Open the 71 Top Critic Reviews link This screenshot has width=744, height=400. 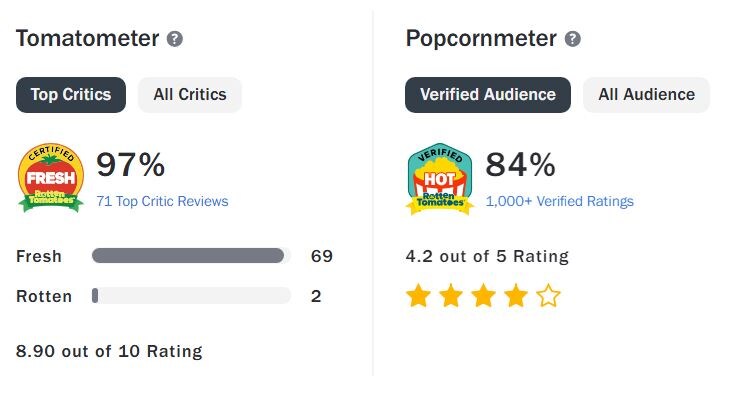162,201
